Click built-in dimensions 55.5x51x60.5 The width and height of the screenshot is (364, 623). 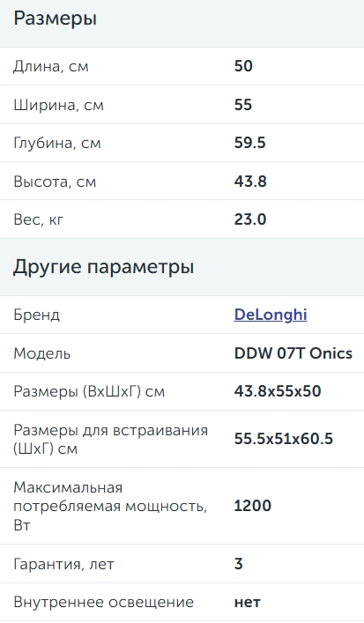coord(284,439)
